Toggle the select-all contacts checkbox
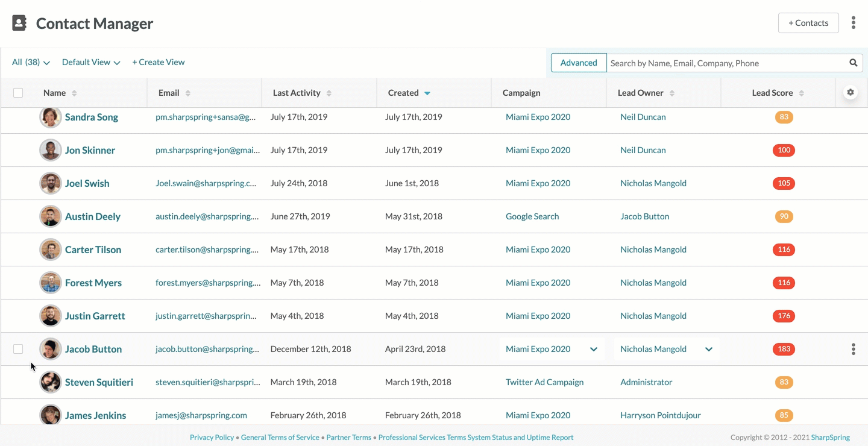 [x=18, y=93]
